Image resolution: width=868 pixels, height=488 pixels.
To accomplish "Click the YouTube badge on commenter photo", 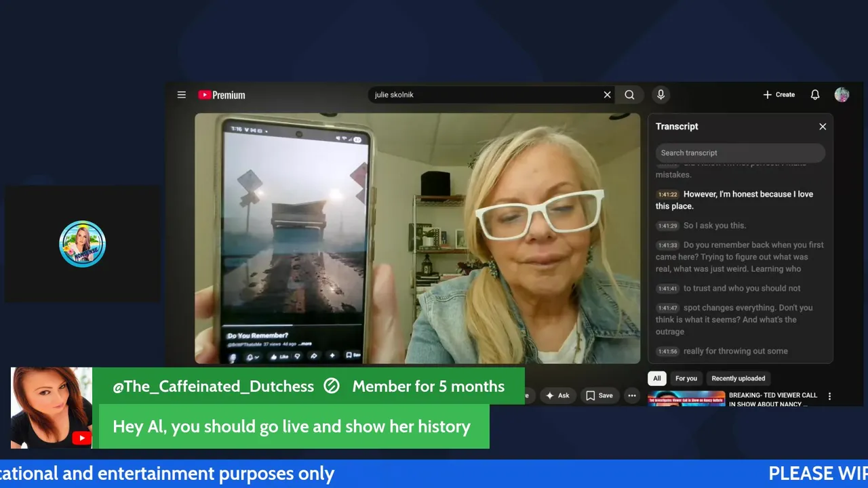I will pos(81,438).
